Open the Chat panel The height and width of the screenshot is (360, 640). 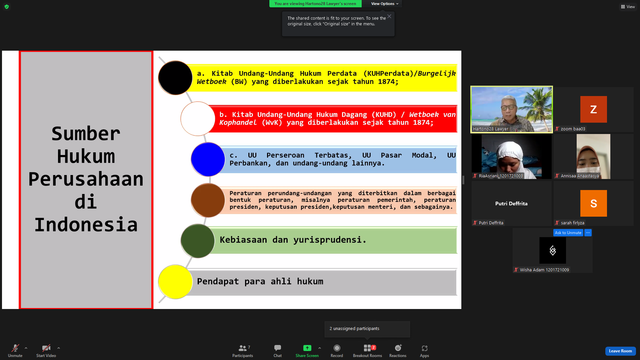coord(278,350)
